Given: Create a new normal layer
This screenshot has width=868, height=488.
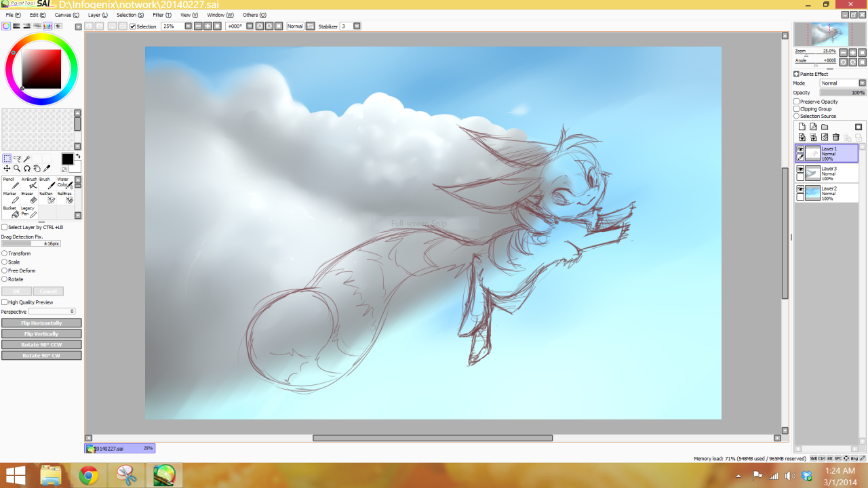Looking at the screenshot, I should point(802,127).
